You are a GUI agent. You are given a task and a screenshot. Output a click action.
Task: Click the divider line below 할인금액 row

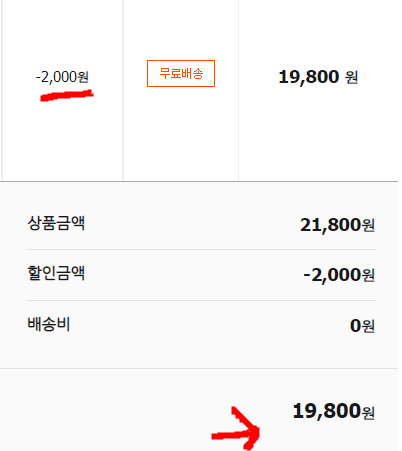click(x=201, y=300)
